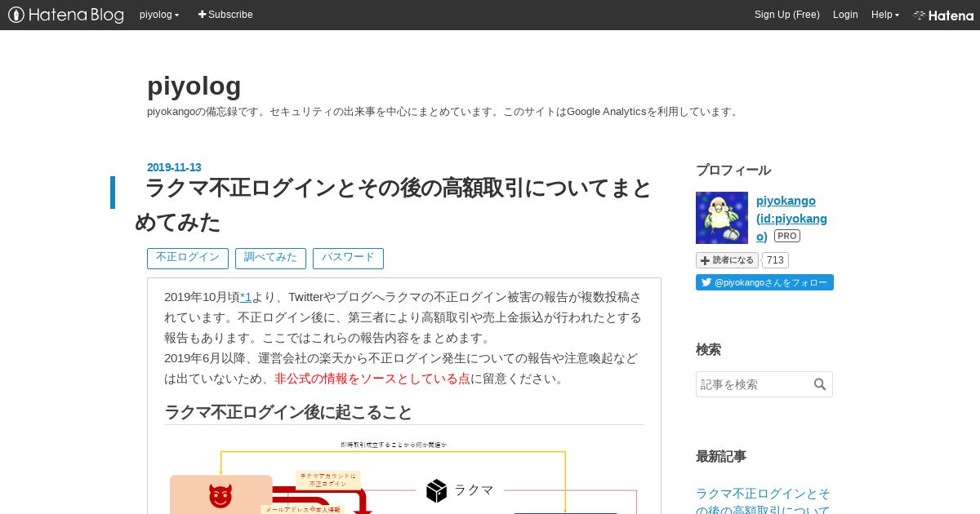980x514 pixels.
Task: Click the blog description text under piyolog
Action: pos(444,112)
